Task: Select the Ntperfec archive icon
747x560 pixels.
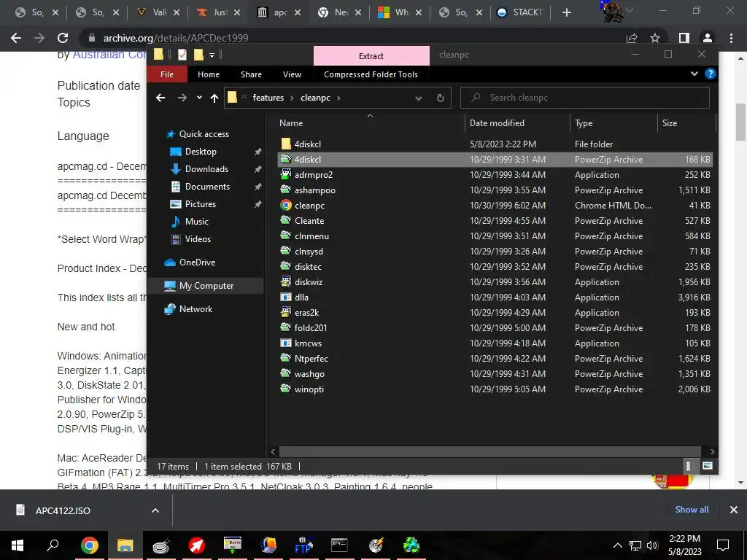Action: click(x=286, y=358)
